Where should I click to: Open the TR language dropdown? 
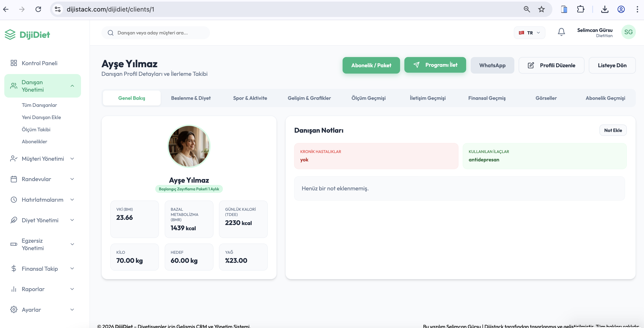pyautogui.click(x=529, y=33)
